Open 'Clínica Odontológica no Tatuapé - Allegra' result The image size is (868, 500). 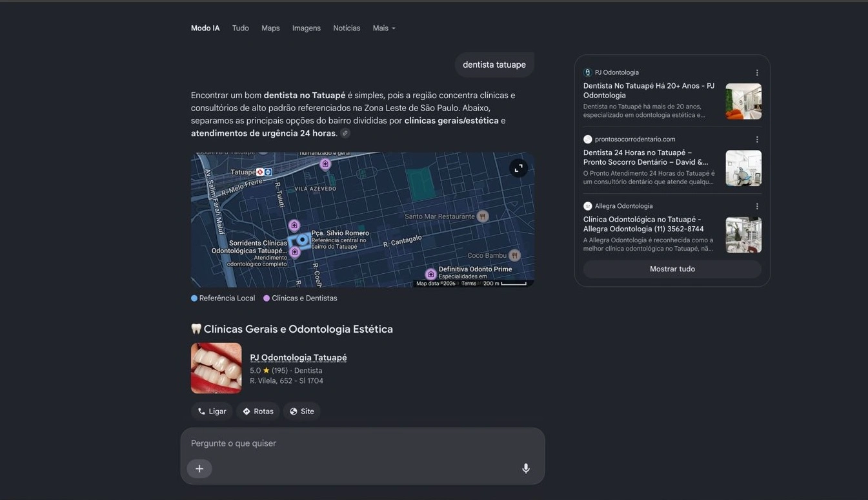pos(643,224)
